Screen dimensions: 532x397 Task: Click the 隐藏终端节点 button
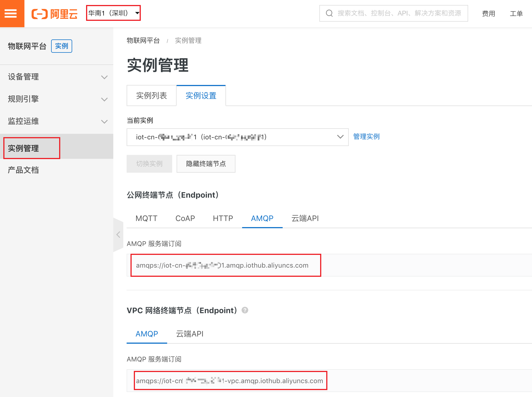pyautogui.click(x=206, y=164)
